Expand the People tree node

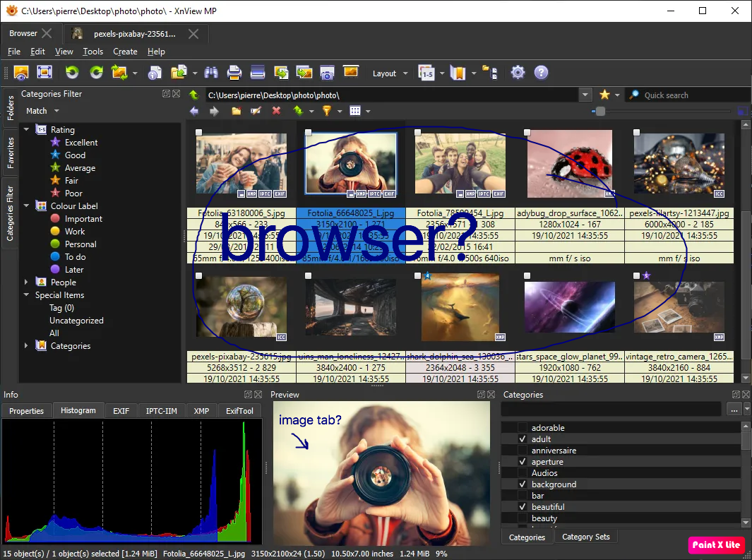(28, 282)
